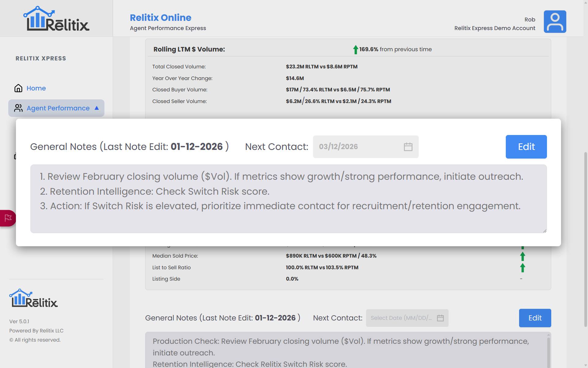Click the page vertical scrollbar

coord(586,239)
